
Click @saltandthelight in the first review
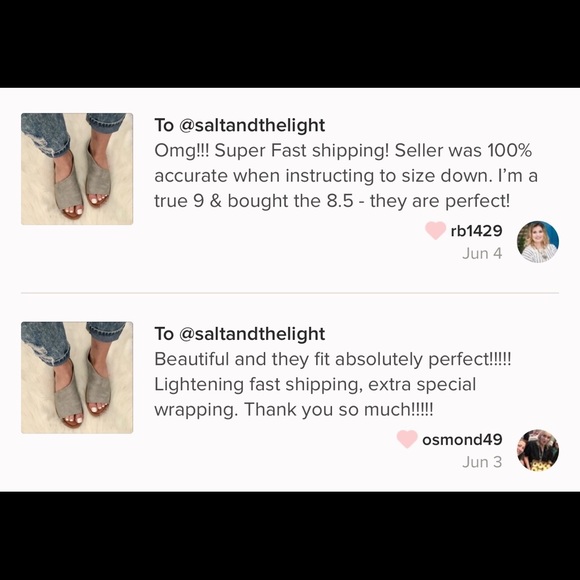(252, 125)
